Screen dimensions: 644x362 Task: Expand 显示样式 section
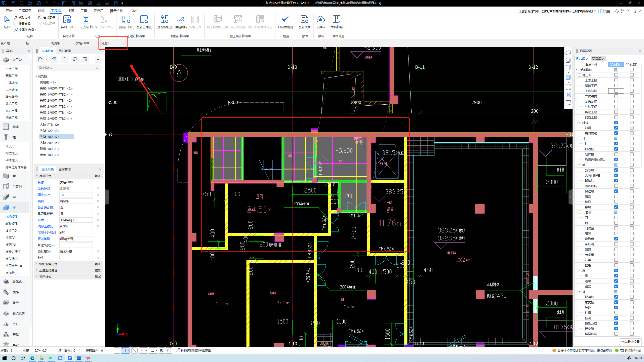coord(37,276)
